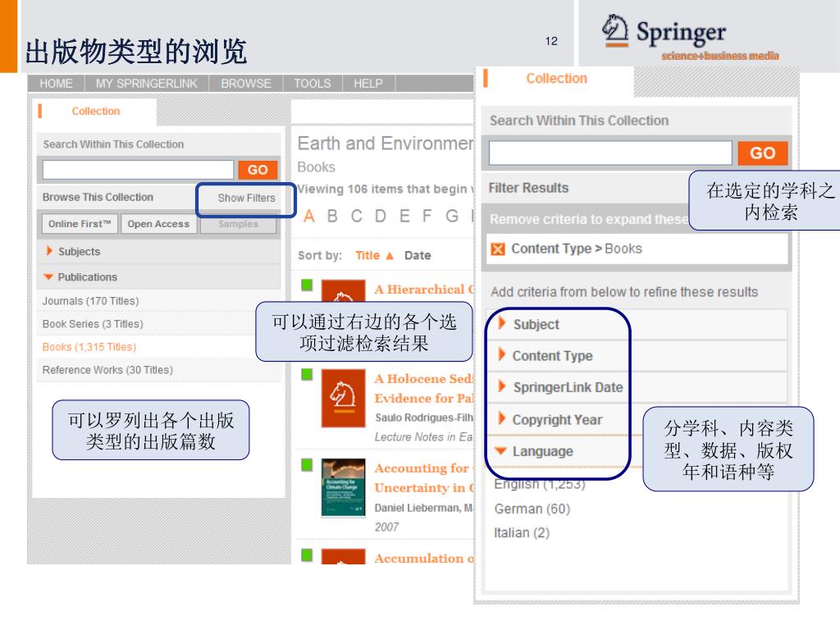
Task: Open the TOOLS menu
Action: tap(313, 84)
